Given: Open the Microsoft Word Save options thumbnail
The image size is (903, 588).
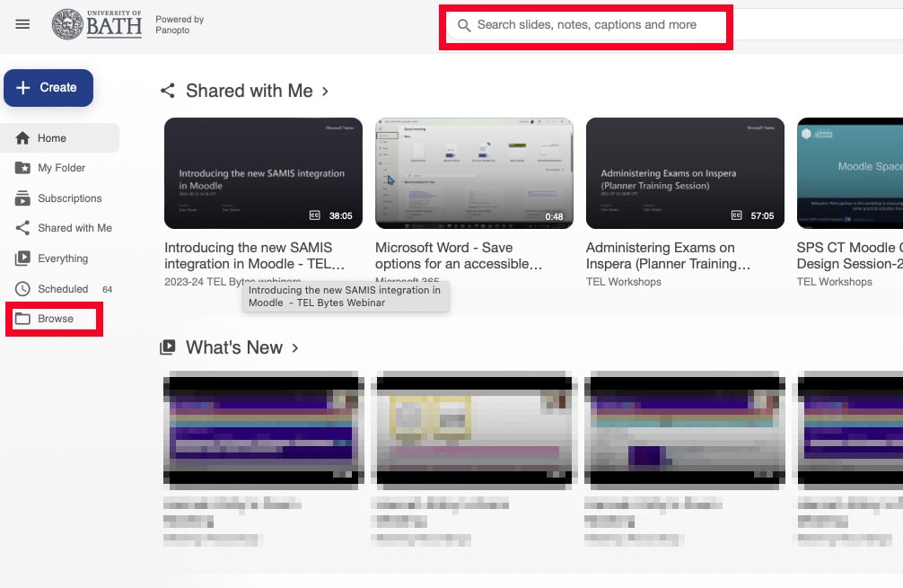Looking at the screenshot, I should click(x=474, y=173).
